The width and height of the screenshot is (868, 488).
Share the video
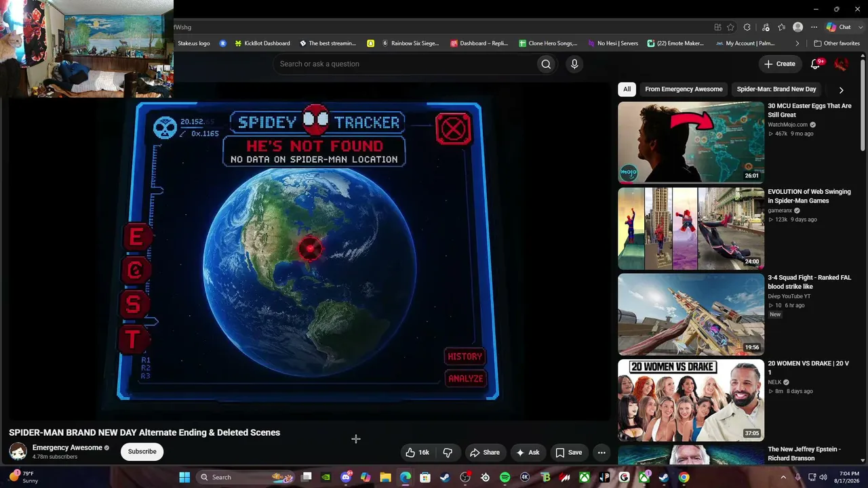click(485, 452)
